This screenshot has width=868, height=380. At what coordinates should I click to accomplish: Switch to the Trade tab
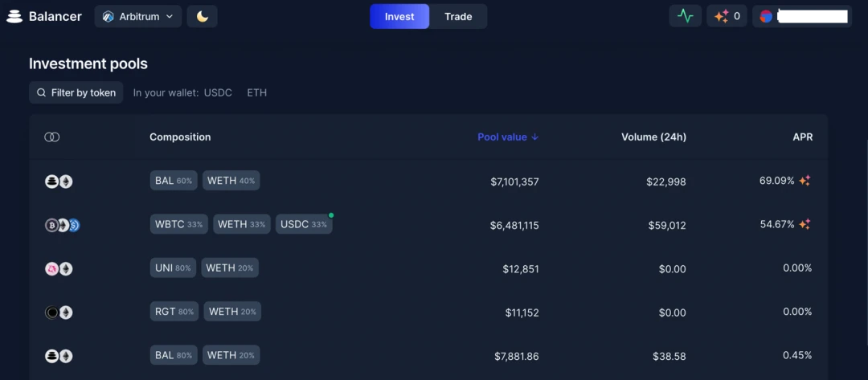pyautogui.click(x=458, y=17)
